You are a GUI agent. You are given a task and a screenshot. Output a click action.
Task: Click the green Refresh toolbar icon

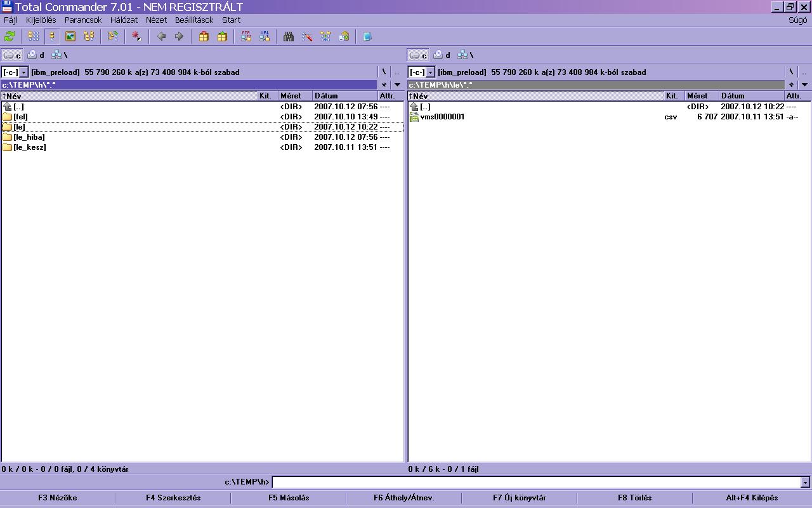click(x=10, y=36)
